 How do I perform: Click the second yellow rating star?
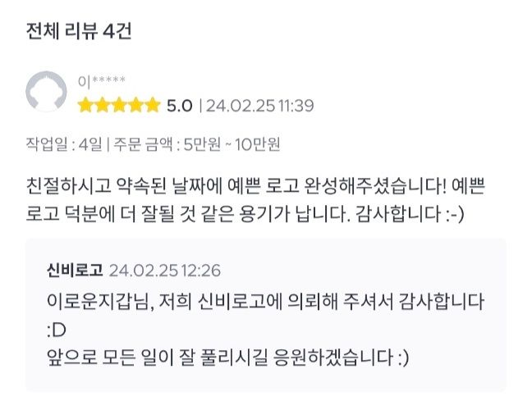point(103,106)
